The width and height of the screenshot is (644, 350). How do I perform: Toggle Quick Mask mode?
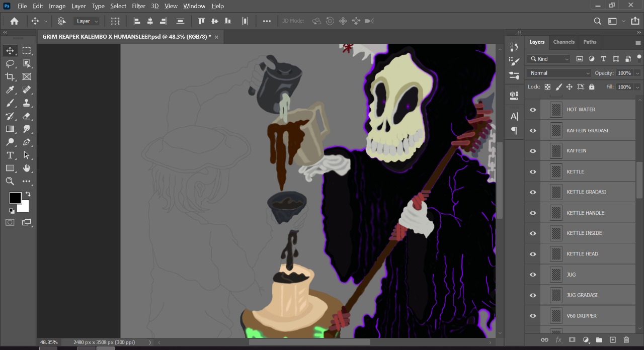(10, 222)
